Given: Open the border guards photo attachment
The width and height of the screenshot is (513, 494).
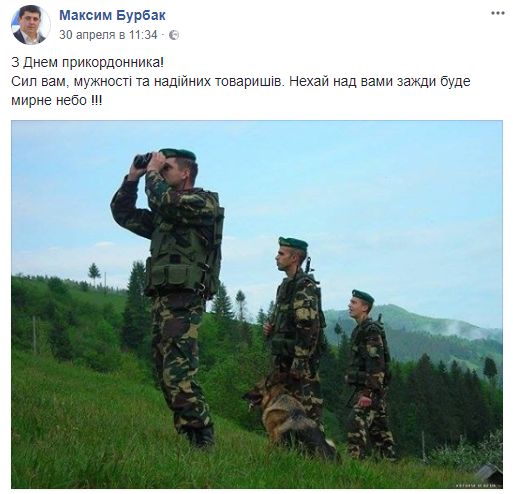Looking at the screenshot, I should point(257,304).
